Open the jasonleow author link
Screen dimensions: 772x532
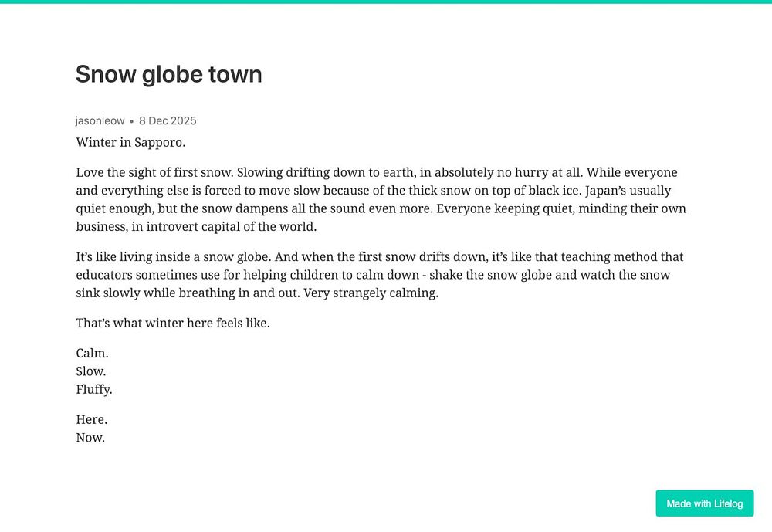click(x=100, y=120)
